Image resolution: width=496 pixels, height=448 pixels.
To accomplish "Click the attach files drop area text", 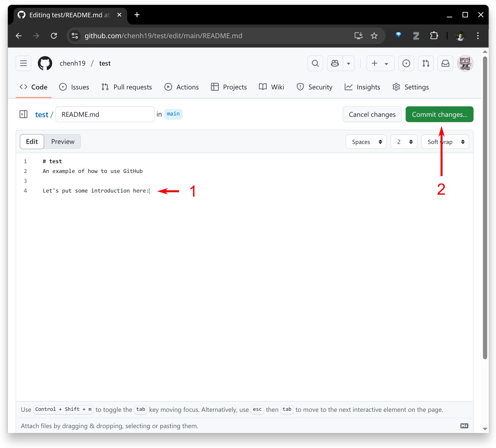I will [x=110, y=426].
